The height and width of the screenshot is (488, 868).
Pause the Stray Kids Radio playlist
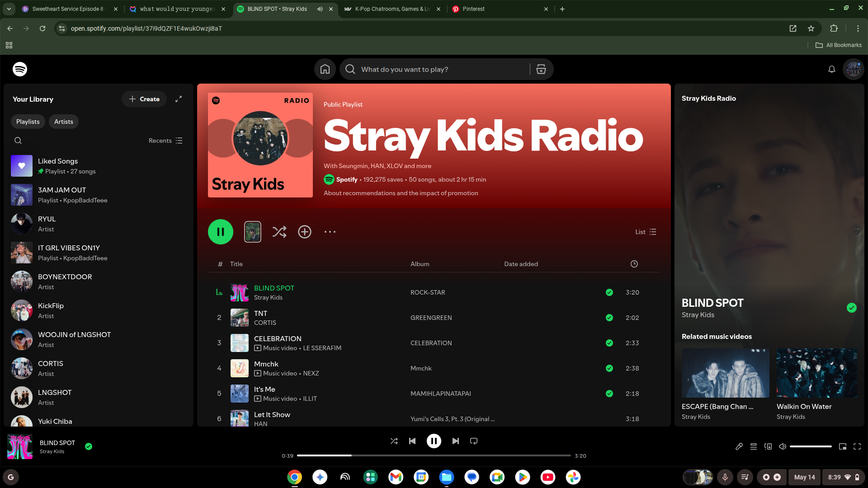tap(221, 232)
